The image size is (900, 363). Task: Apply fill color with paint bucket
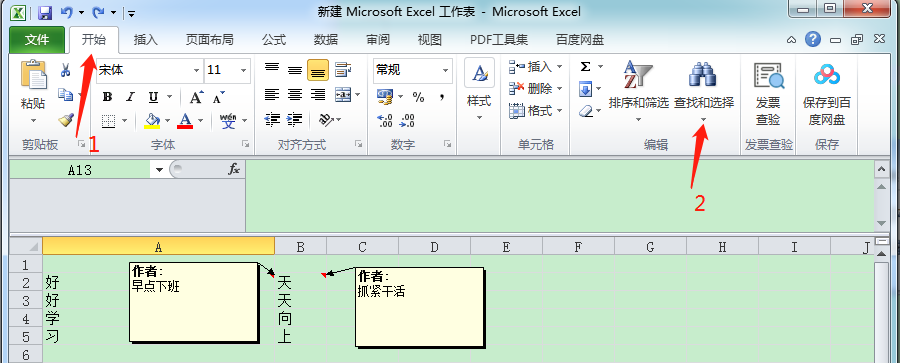[x=153, y=120]
